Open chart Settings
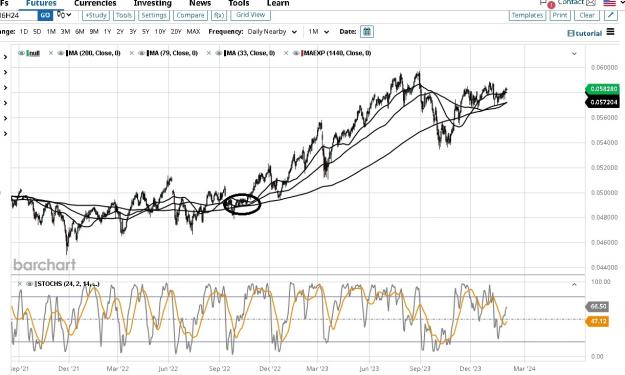Screen dimensions: 625x375 pyautogui.click(x=154, y=15)
